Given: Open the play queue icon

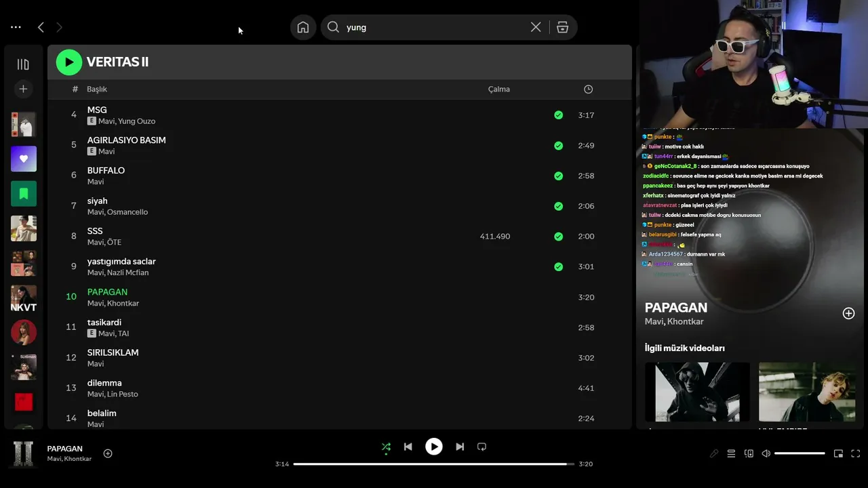Looking at the screenshot, I should [x=731, y=453].
